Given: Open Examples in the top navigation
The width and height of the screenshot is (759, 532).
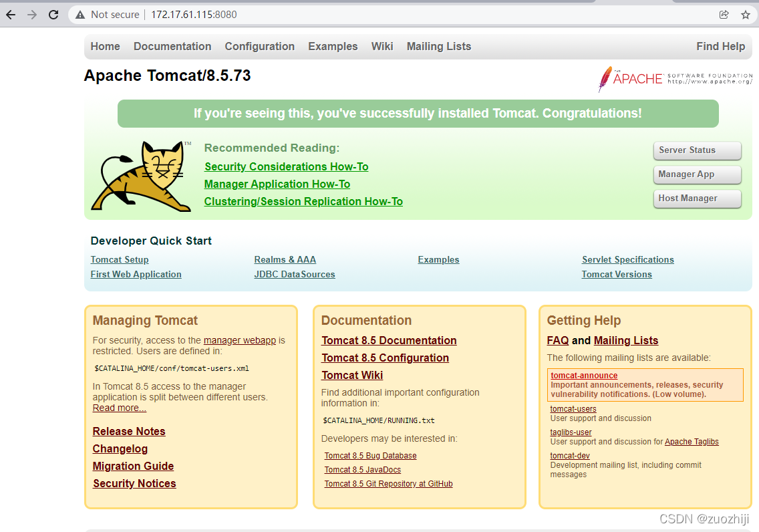Looking at the screenshot, I should click(x=333, y=47).
